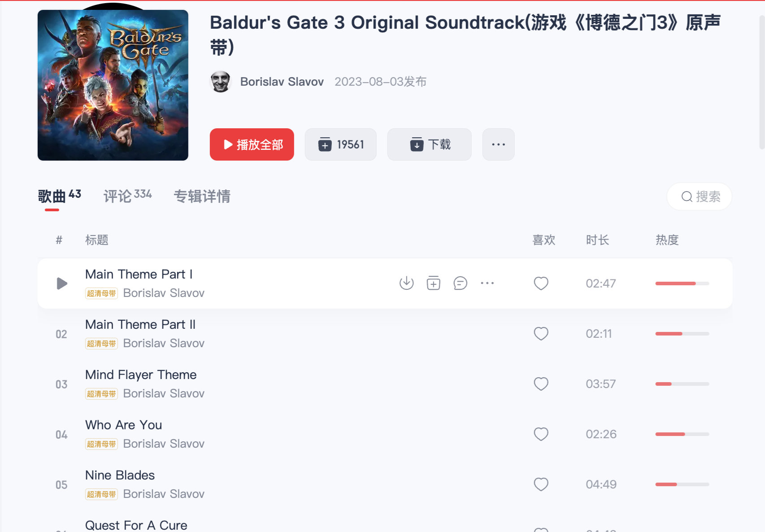Click the Borislav Slavov artist avatar

pyautogui.click(x=220, y=82)
